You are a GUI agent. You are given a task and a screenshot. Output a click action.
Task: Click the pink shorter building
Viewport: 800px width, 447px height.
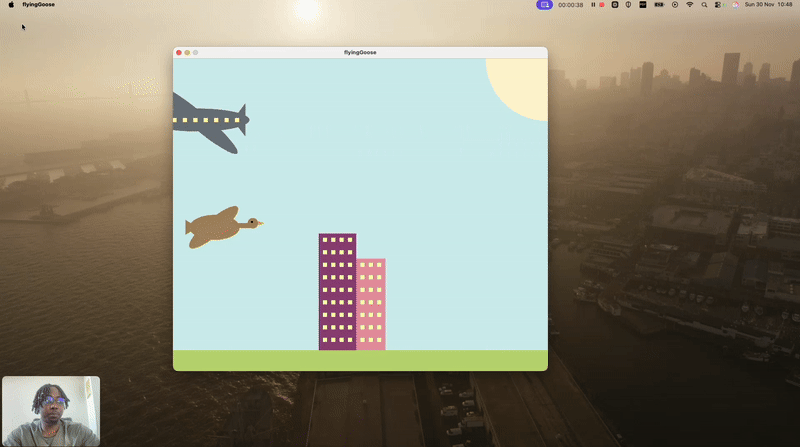pos(371,305)
